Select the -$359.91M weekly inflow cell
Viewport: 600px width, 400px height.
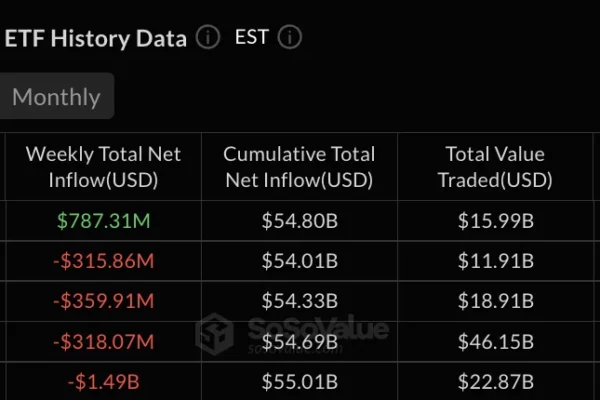(103, 302)
